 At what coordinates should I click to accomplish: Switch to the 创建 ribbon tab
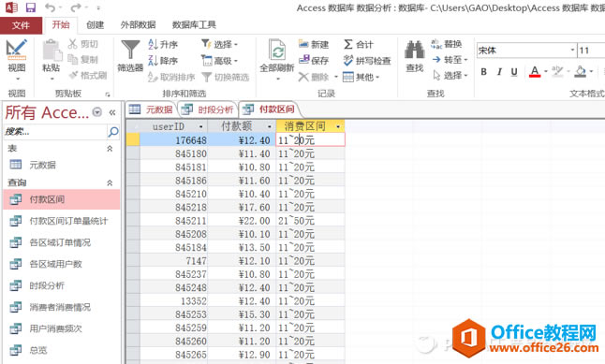pos(95,25)
